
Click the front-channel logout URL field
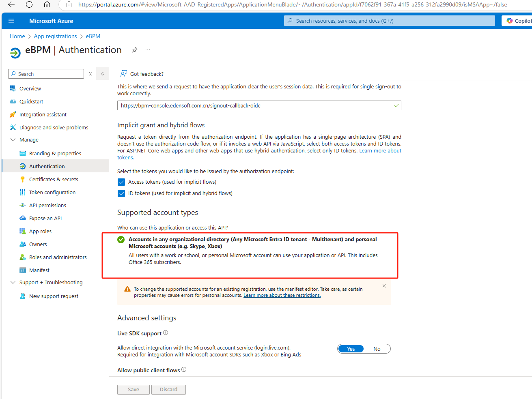(x=259, y=105)
